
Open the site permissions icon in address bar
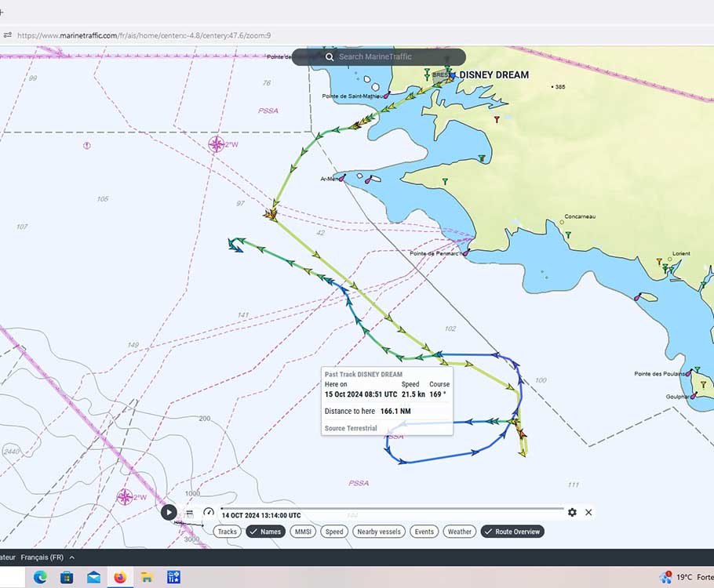[x=7, y=35]
